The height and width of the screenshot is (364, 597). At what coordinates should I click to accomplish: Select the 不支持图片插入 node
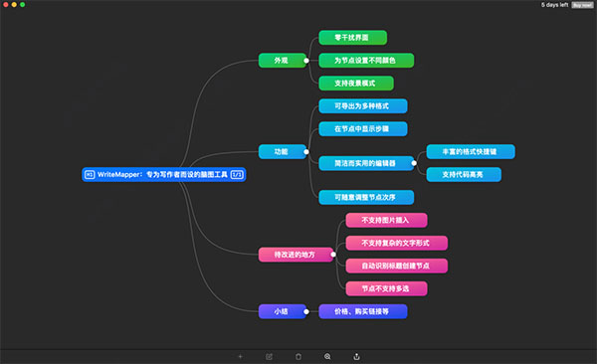click(386, 220)
